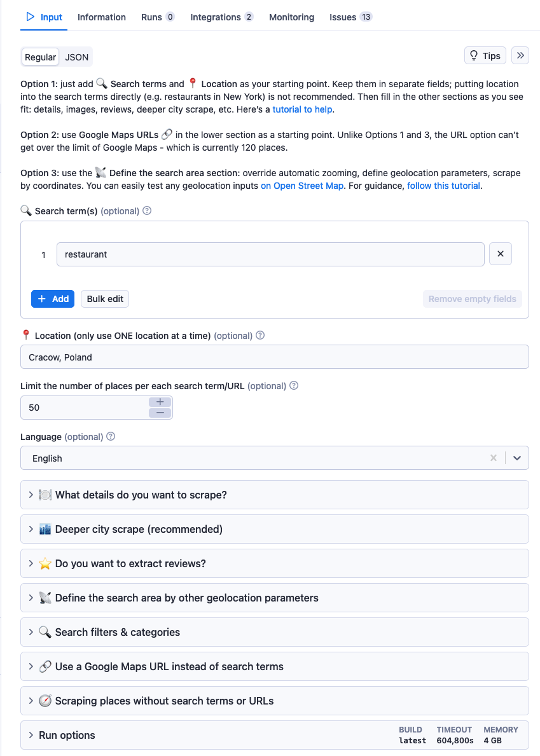Remove the restaurant search term

pyautogui.click(x=500, y=254)
